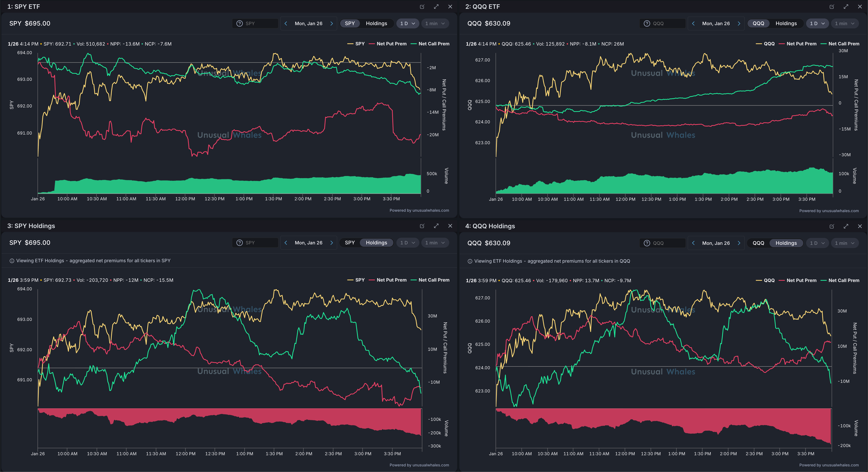Switch QQQ Holdings panel to QQQ tab
This screenshot has width=868, height=472.
pos(758,243)
